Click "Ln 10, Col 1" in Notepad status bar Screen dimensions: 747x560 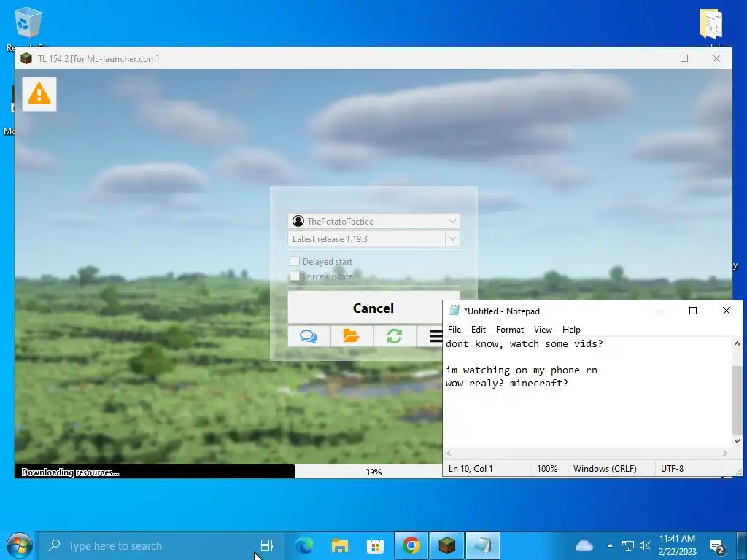click(x=471, y=469)
